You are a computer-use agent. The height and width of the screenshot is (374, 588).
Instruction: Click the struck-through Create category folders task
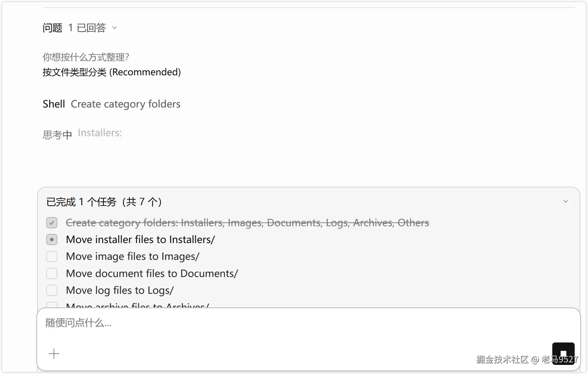coord(247,223)
